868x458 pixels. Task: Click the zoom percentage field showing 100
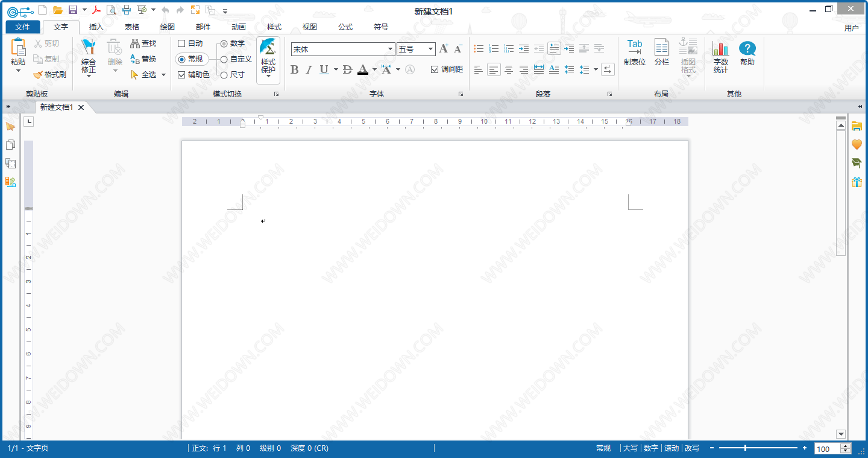(x=828, y=449)
